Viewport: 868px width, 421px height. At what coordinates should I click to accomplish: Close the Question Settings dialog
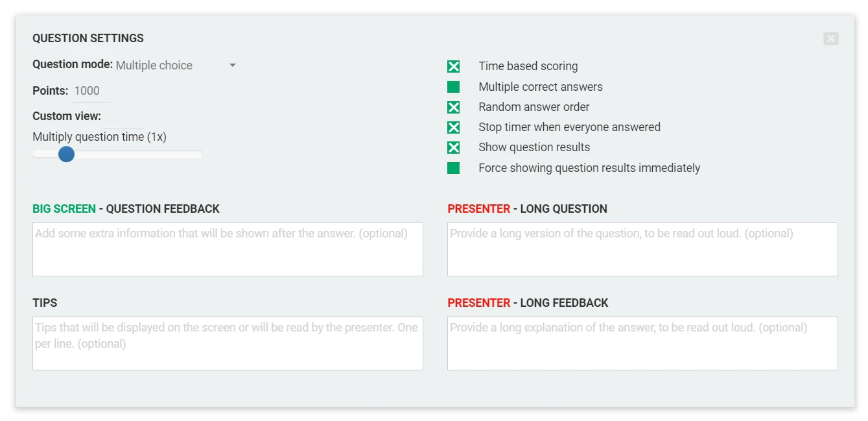[x=831, y=38]
